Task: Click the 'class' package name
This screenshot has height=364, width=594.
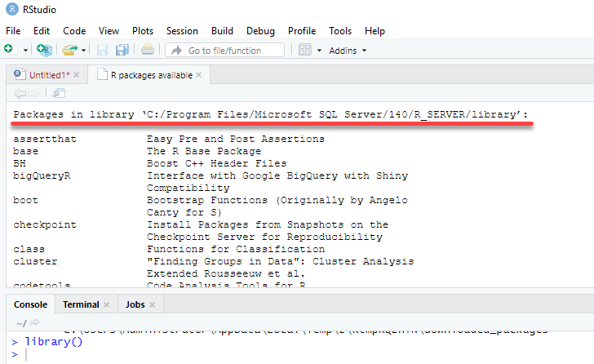Action: click(x=29, y=249)
